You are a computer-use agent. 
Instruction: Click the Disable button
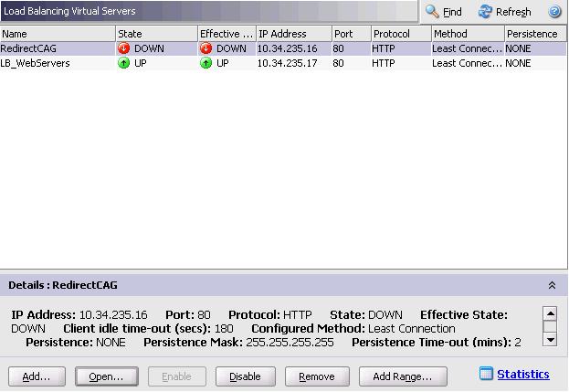[246, 376]
